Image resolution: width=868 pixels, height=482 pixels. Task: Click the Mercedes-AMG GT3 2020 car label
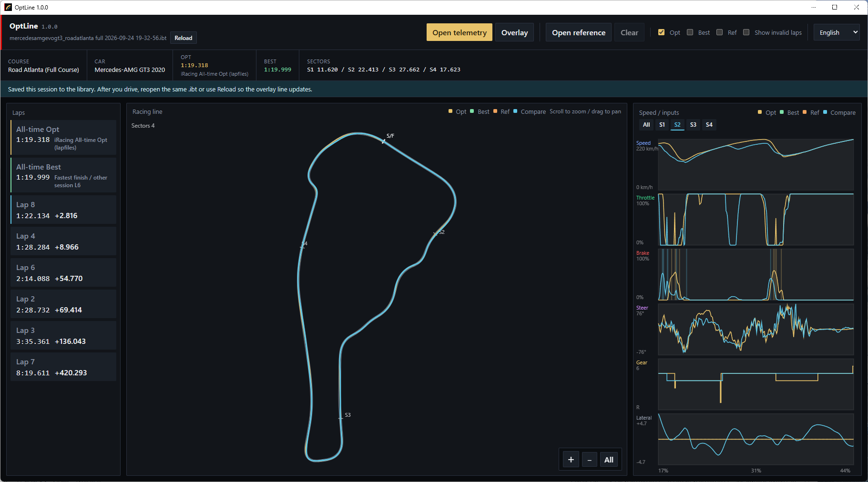[x=130, y=70]
